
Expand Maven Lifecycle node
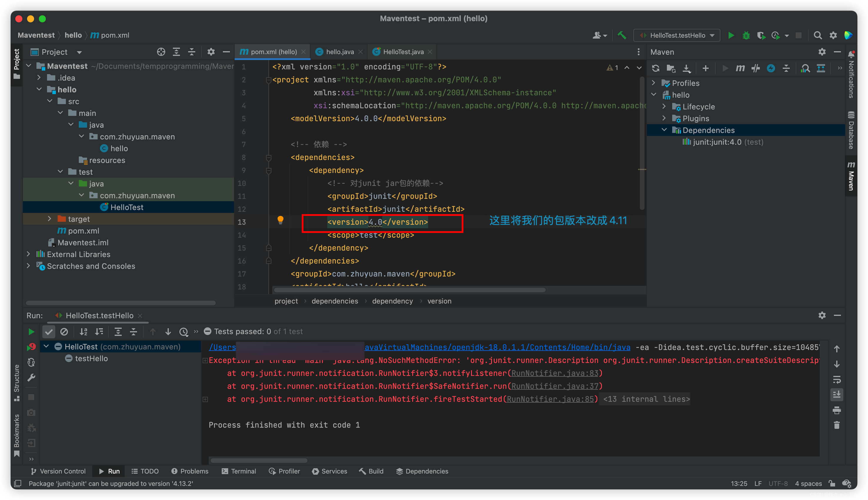(x=664, y=106)
